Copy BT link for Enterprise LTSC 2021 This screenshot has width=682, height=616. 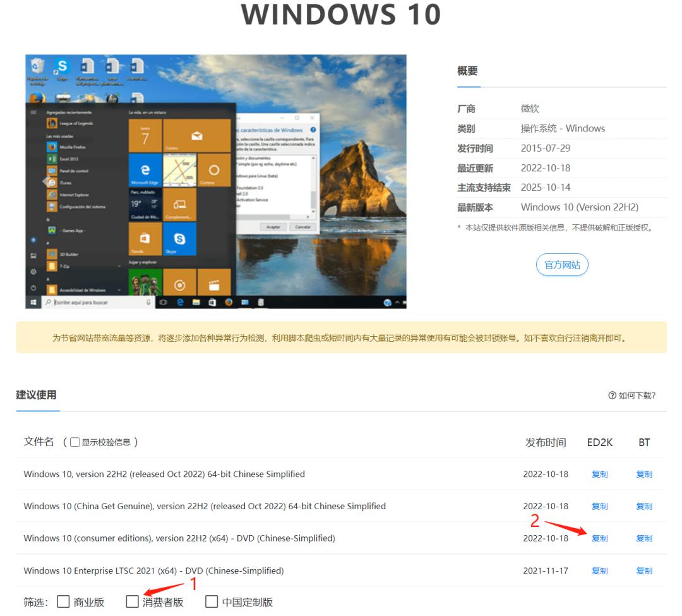click(644, 571)
